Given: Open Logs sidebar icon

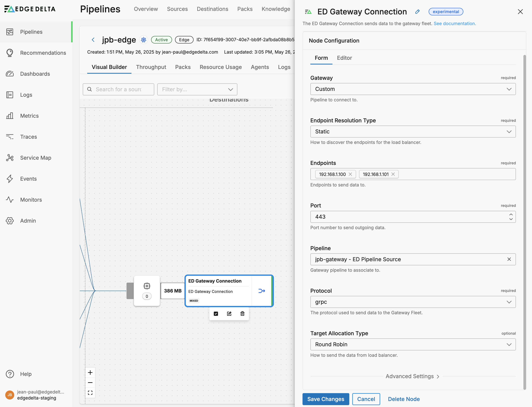Looking at the screenshot, I should click(x=10, y=95).
